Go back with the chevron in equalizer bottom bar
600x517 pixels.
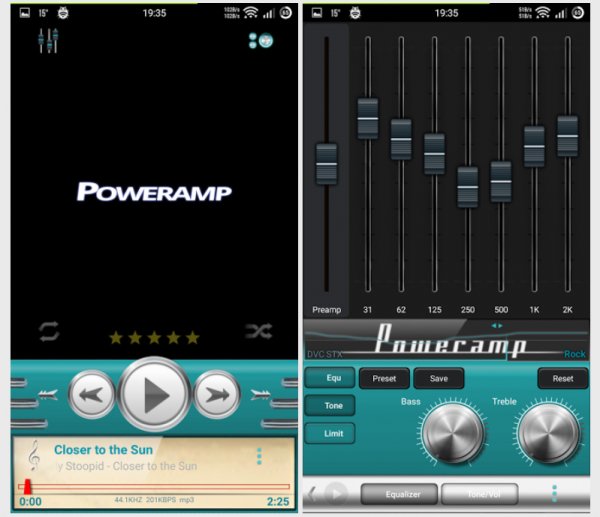point(311,494)
